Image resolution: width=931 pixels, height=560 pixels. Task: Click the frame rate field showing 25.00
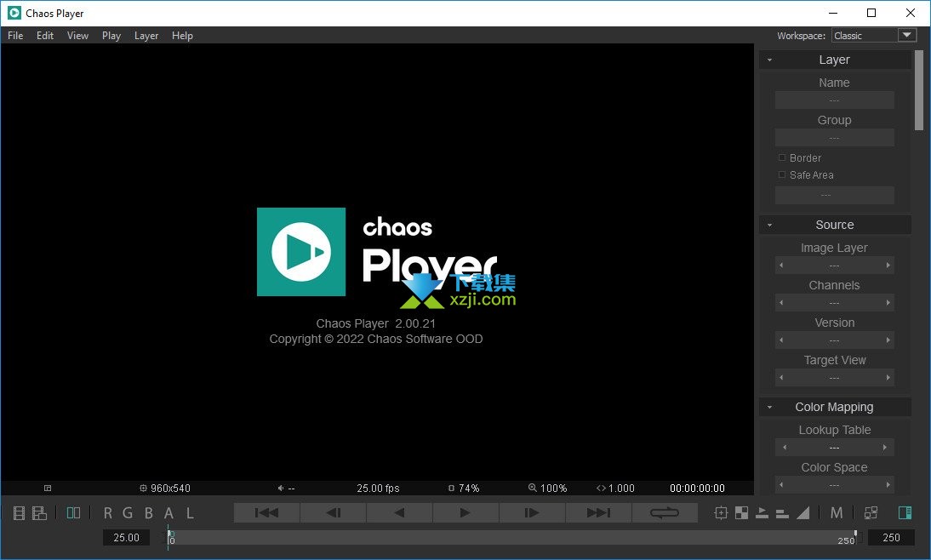click(x=127, y=537)
